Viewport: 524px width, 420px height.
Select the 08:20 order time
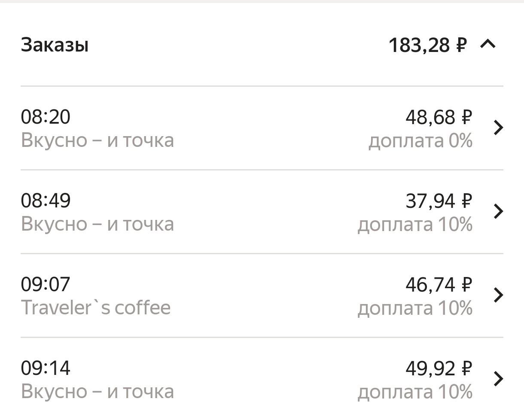pyautogui.click(x=46, y=117)
